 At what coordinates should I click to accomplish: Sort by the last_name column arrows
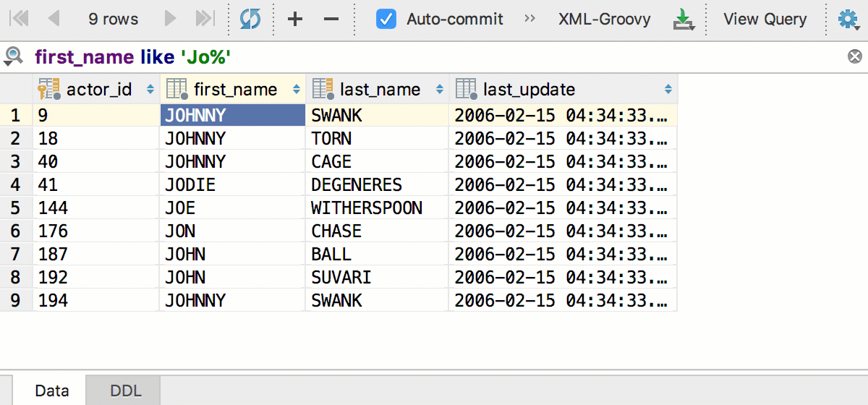[439, 90]
